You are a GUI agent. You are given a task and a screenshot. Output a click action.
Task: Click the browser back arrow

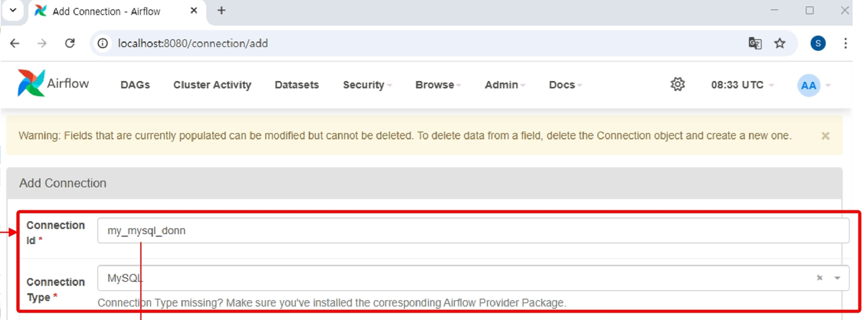[15, 43]
